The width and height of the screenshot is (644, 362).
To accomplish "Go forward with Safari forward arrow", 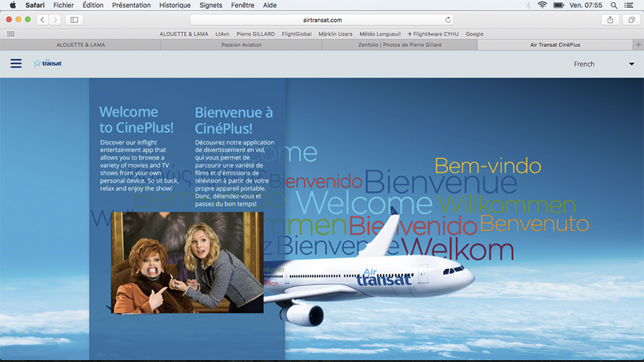I will 55,20.
